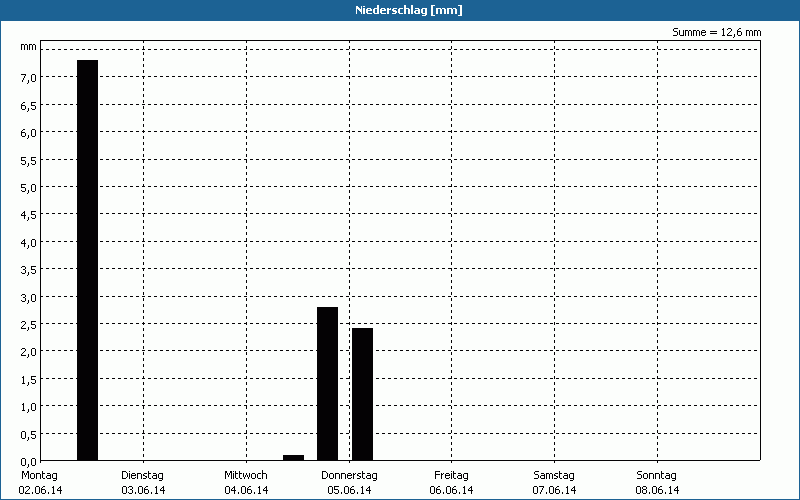Click the Sonntag axis label
Viewport: 800px width, 500px height.
click(656, 475)
